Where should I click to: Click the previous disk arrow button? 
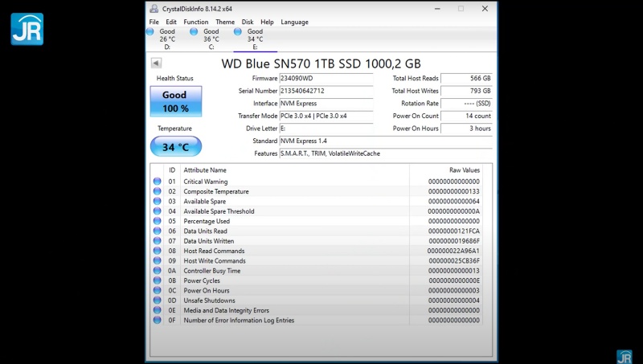click(156, 63)
